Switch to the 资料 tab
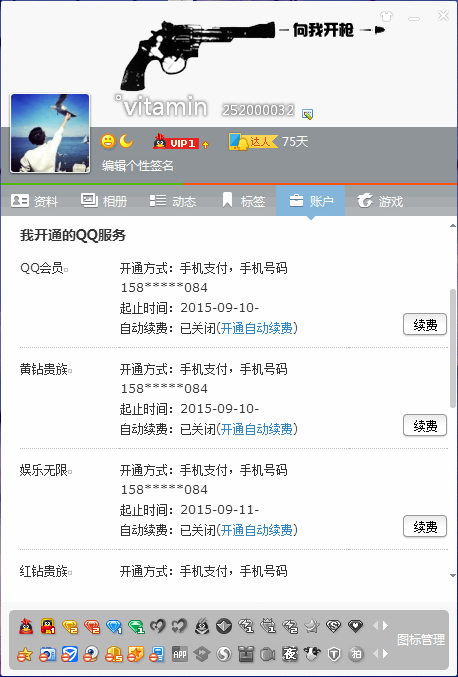This screenshot has height=677, width=458. pyautogui.click(x=35, y=201)
